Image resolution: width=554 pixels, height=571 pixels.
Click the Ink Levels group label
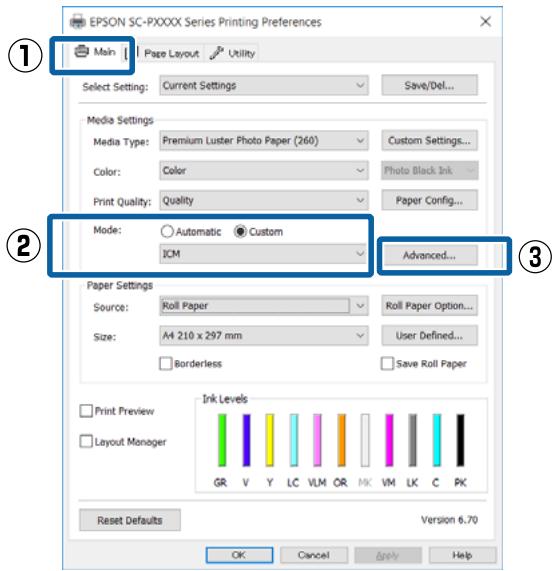tap(225, 399)
